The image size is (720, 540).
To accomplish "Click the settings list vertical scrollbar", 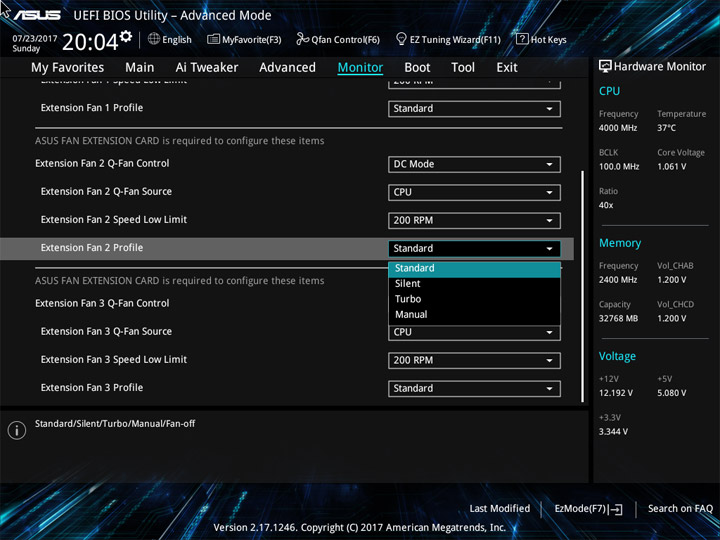I will click(583, 287).
